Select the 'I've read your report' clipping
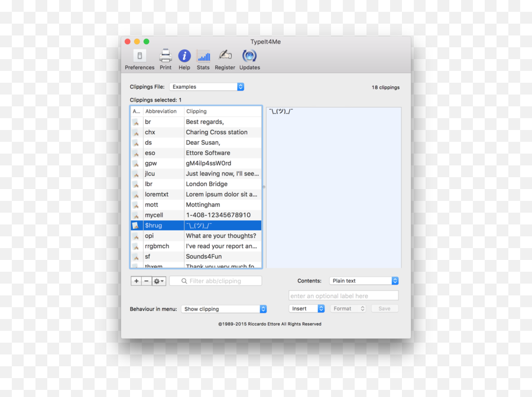Image resolution: width=532 pixels, height=397 pixels. click(222, 246)
